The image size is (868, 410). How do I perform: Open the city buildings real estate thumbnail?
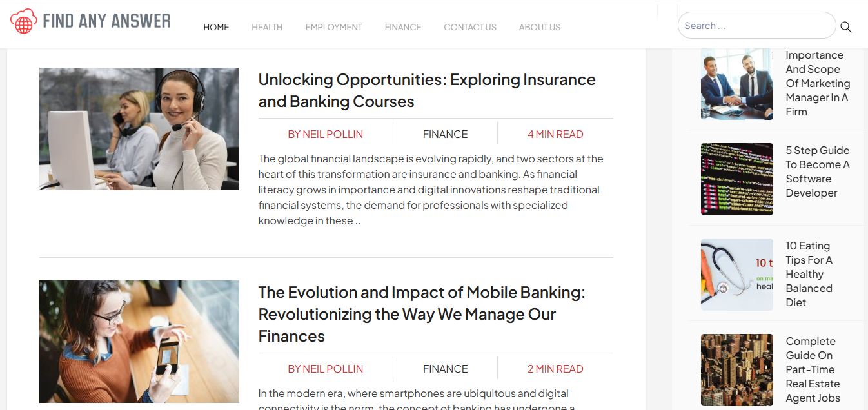[736, 370]
